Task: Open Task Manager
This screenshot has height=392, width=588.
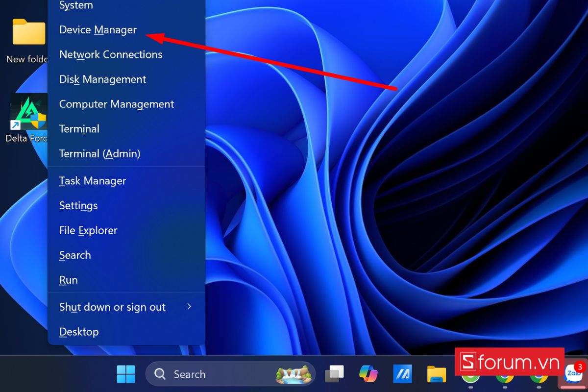Action: point(126,181)
